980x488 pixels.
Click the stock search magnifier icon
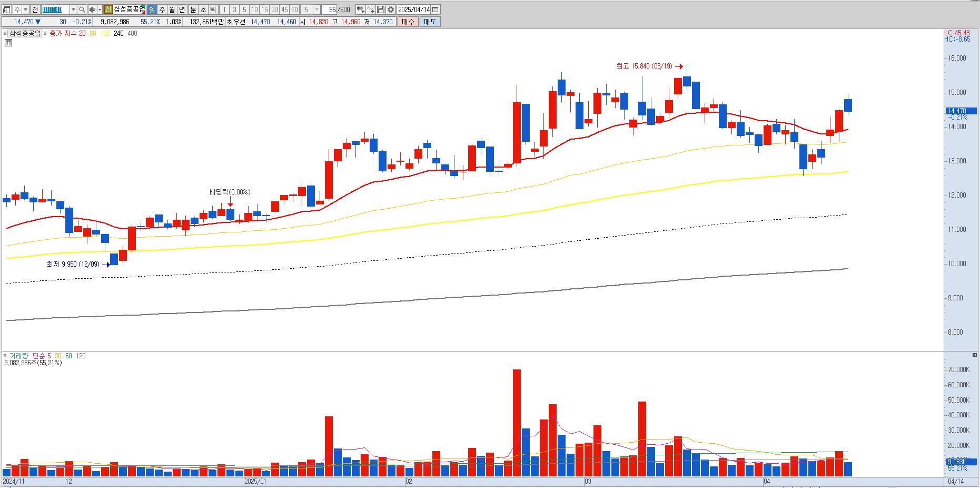click(x=82, y=9)
